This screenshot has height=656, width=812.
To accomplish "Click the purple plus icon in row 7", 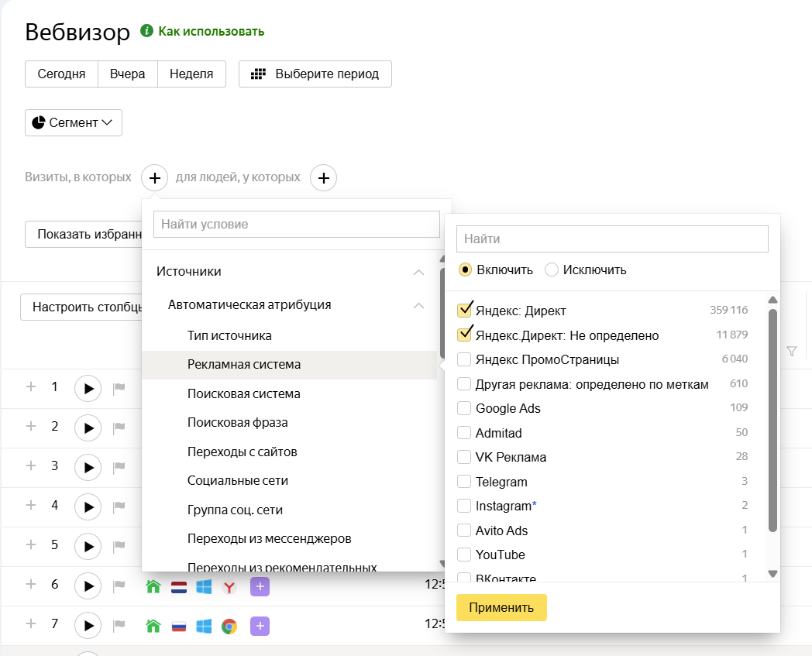I will point(260,626).
